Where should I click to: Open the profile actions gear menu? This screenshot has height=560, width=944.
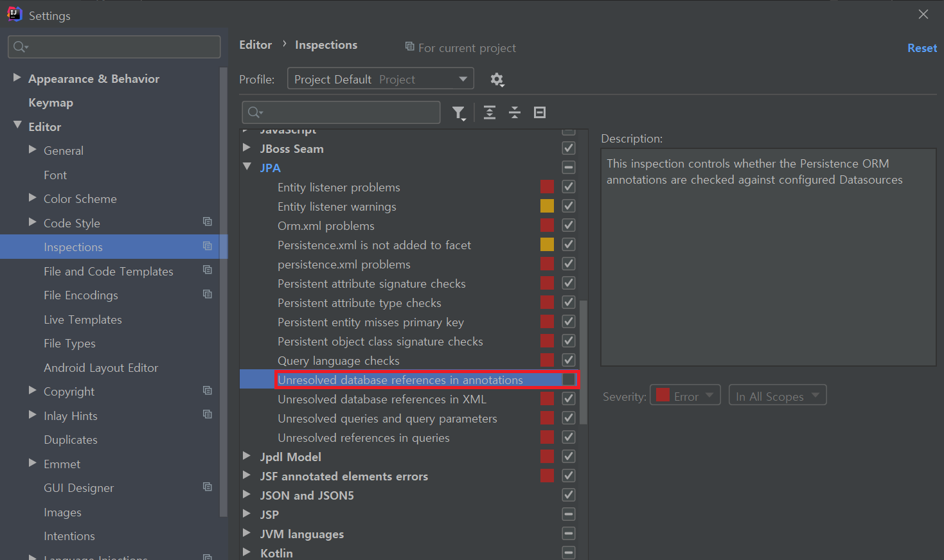click(x=497, y=79)
